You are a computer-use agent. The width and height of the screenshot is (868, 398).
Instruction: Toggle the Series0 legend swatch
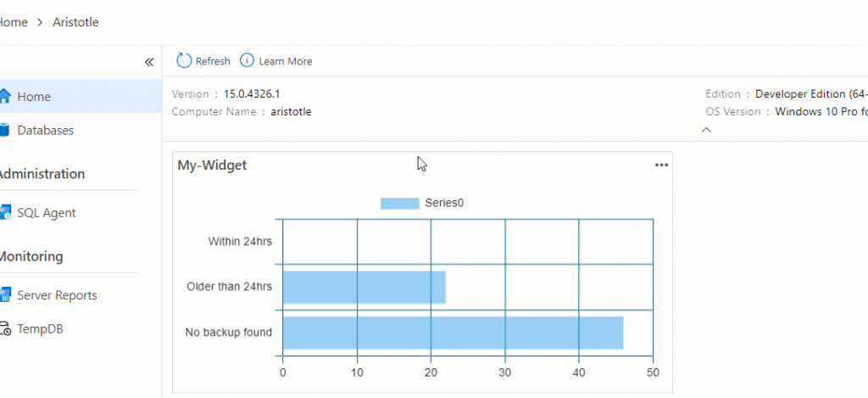pos(399,203)
